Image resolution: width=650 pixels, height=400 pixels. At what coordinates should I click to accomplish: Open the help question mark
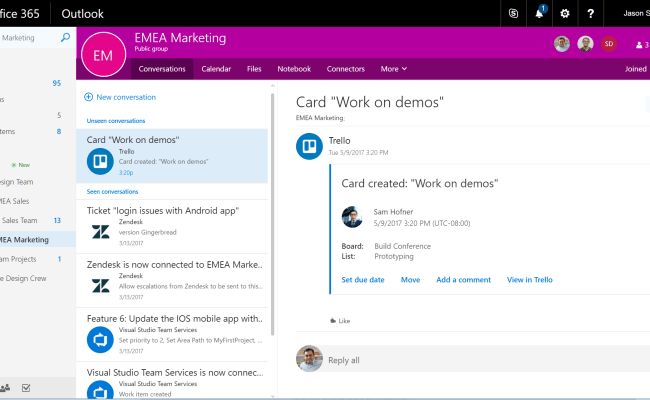(x=591, y=14)
